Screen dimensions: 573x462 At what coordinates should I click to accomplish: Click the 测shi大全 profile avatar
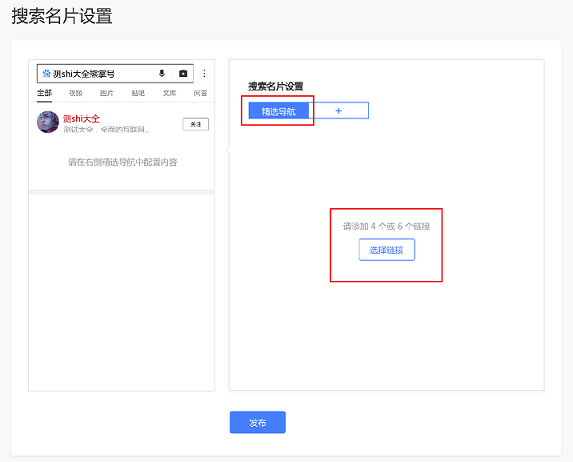point(48,122)
